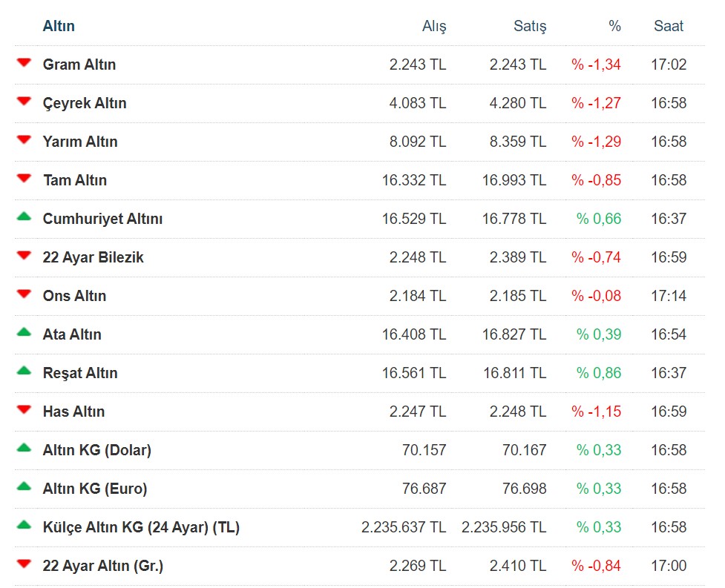Screen dimensions: 725x588
Task: Click the green arrow beside Külçe Altın KG
Action: [24, 526]
